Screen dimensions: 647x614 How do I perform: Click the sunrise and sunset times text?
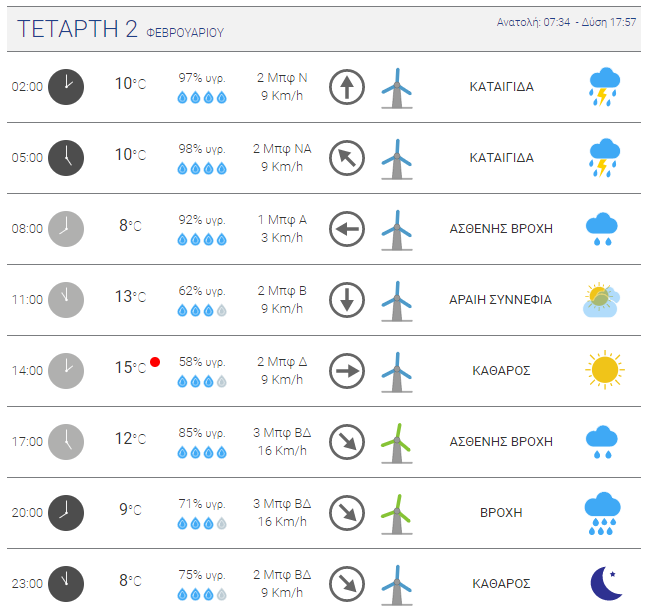[566, 22]
